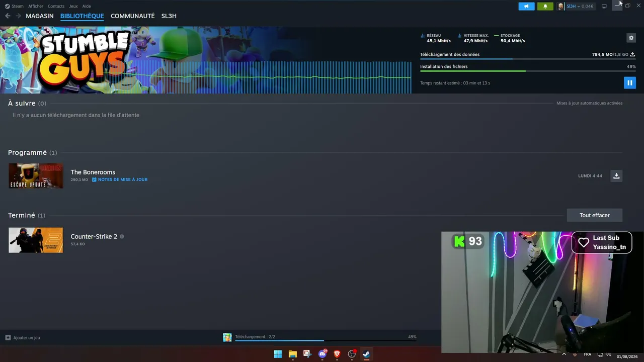Click NOTES DE MISE À JOUR link
The image size is (644, 362).
click(x=123, y=179)
